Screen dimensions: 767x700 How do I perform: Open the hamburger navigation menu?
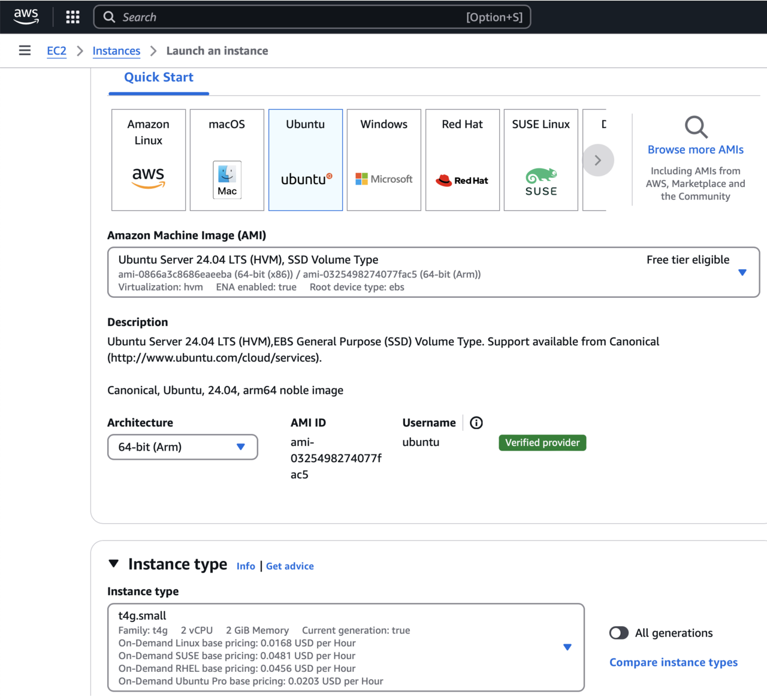click(25, 50)
